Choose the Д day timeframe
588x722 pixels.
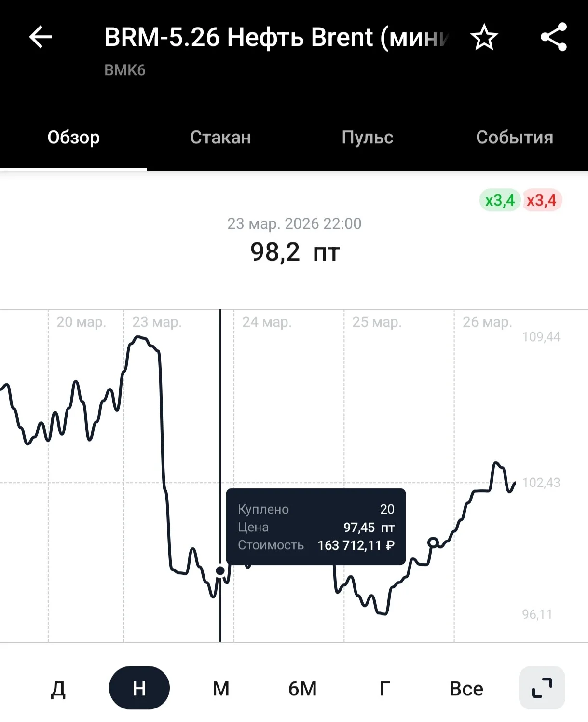coord(58,688)
